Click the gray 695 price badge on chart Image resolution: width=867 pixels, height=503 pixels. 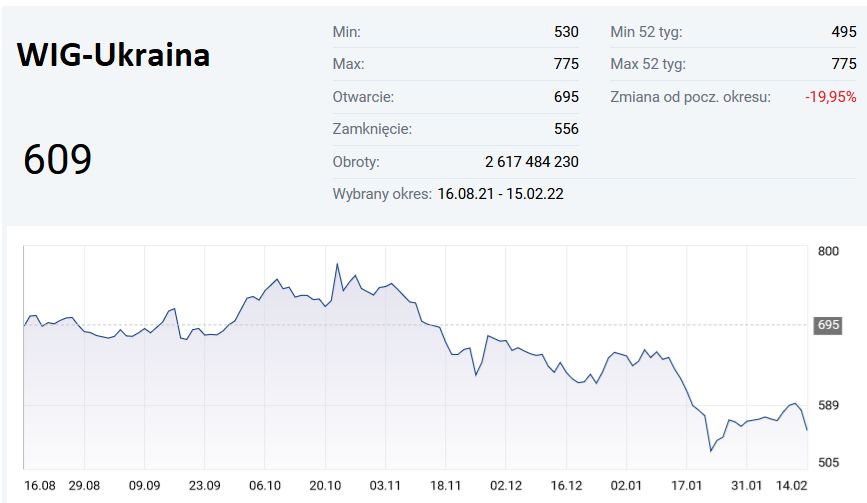pos(829,325)
